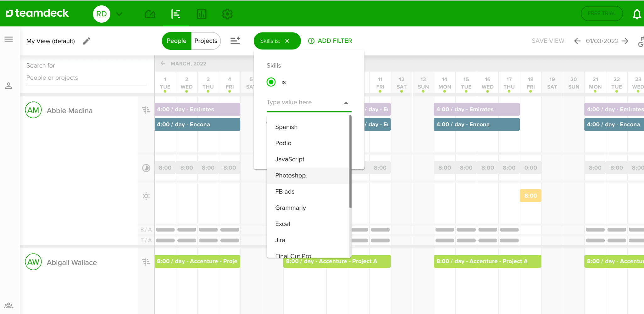Image resolution: width=644 pixels, height=314 pixels.
Task: Click the add-to-list icon next to Projects toggle
Action: [235, 41]
